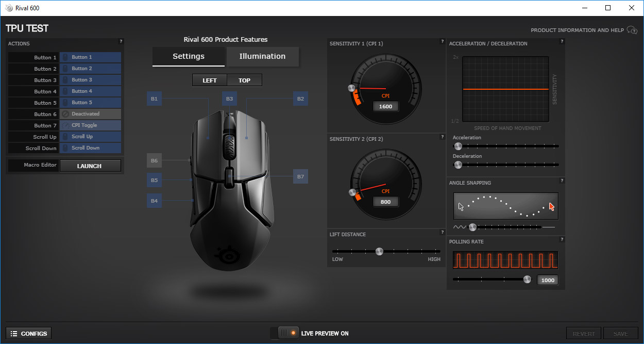Minimize the Rival 600 window

click(585, 8)
